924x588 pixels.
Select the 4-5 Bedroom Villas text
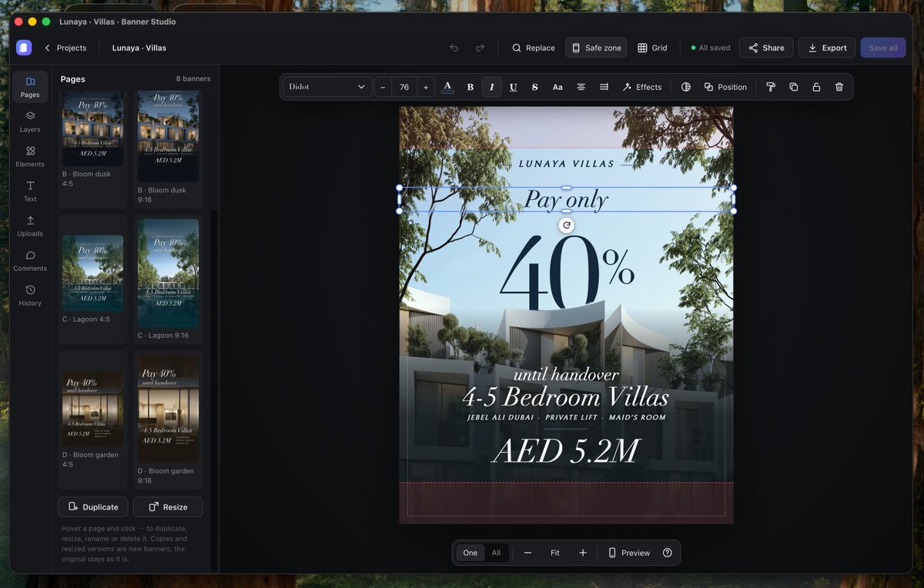pos(566,397)
